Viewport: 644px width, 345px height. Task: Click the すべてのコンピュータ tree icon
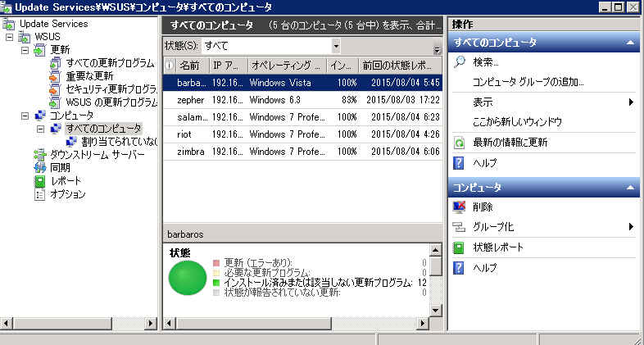click(56, 129)
